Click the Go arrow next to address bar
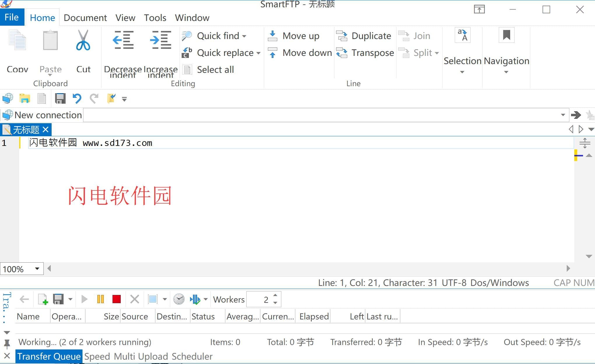 576,115
